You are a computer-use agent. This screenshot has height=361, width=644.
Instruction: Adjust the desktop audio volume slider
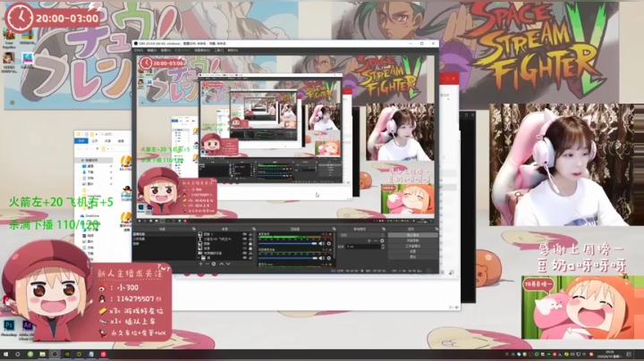(288, 243)
